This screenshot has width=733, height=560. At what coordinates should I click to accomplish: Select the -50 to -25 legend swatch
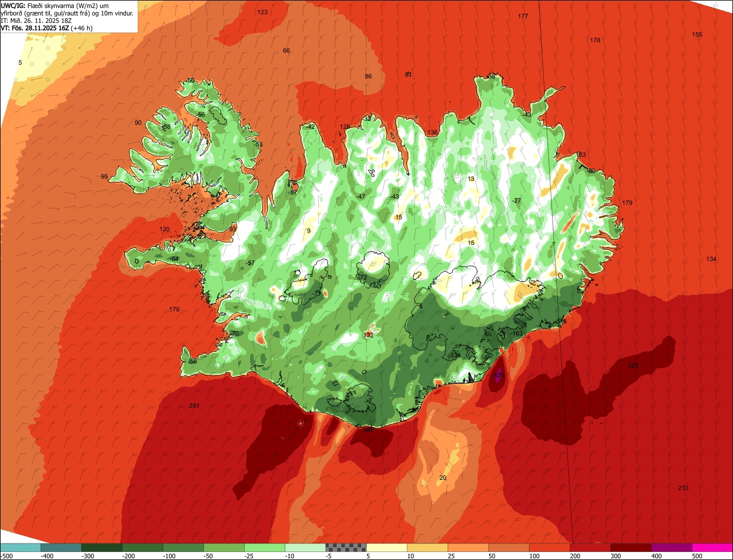223,547
